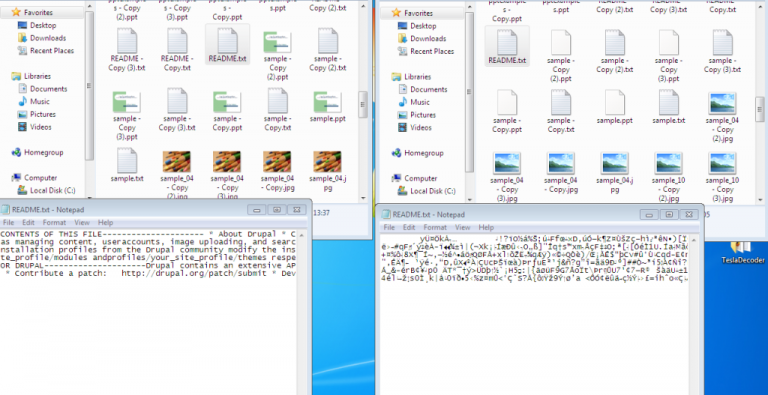Maximize the encrypted README Notepad window
The height and width of the screenshot is (395, 768).
click(x=669, y=214)
